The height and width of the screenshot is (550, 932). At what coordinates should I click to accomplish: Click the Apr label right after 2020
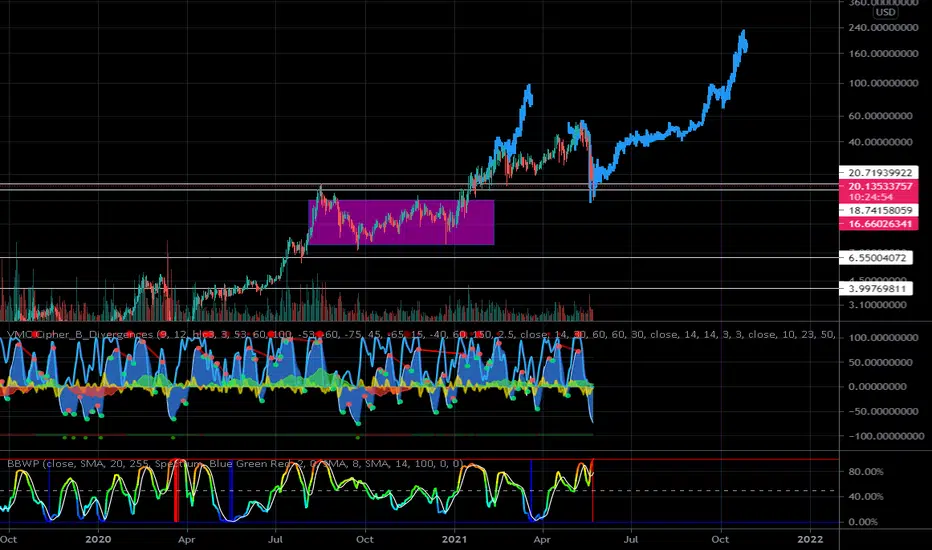[187, 539]
